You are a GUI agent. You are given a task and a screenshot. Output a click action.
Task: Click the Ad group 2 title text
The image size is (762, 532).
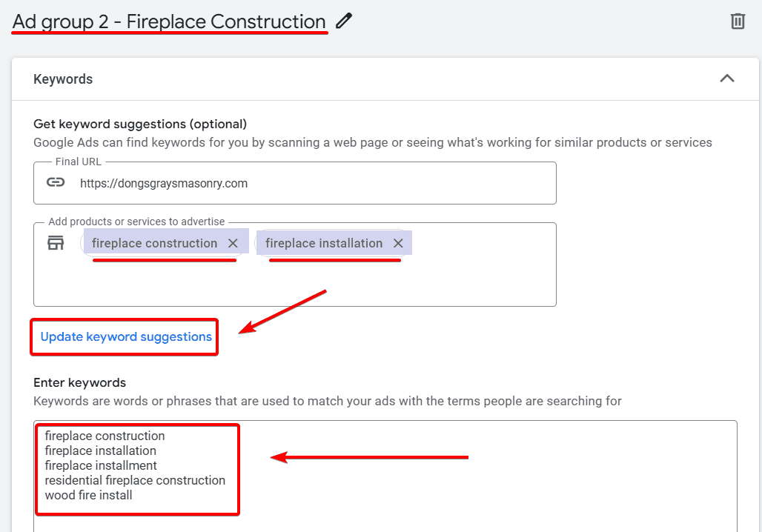169,22
